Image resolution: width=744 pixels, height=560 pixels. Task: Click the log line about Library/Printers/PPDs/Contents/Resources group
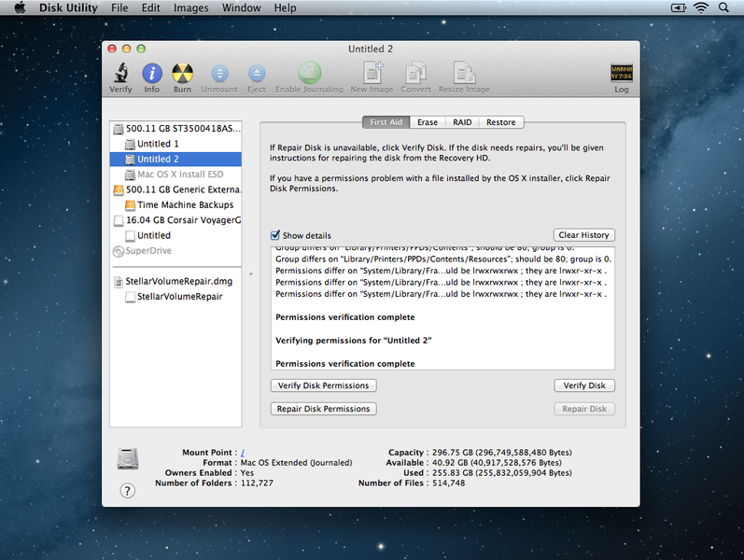coord(443,259)
